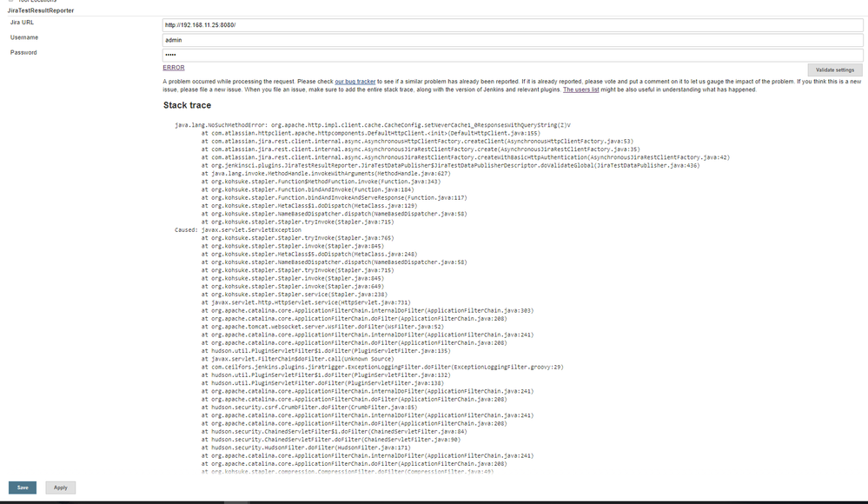The width and height of the screenshot is (868, 504).
Task: Click the MetaClass$1.doDispatch line
Action: point(309,205)
